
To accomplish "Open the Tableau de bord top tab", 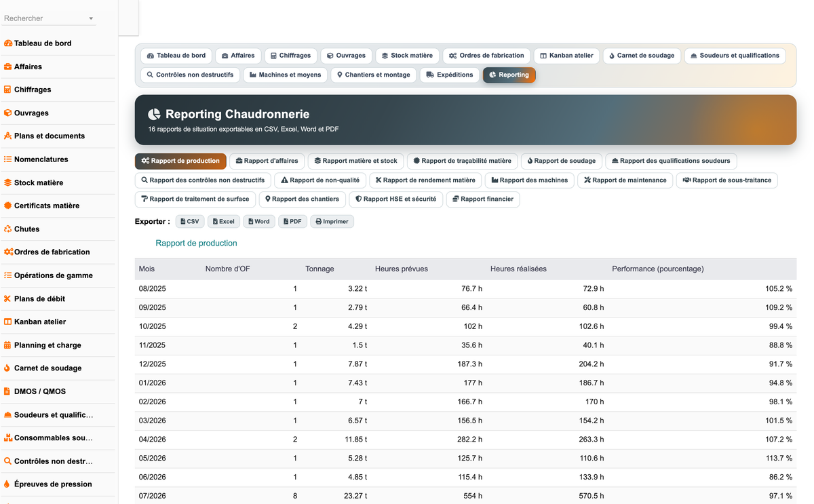I will pos(176,56).
